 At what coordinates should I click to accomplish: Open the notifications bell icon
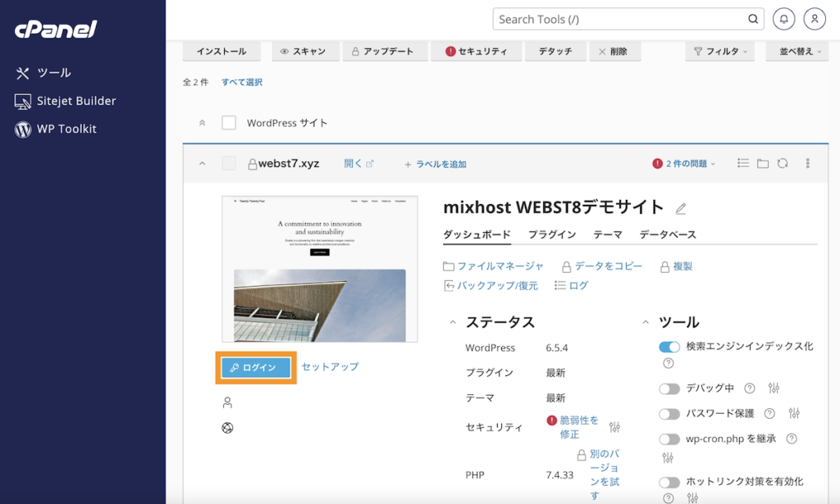[x=785, y=19]
